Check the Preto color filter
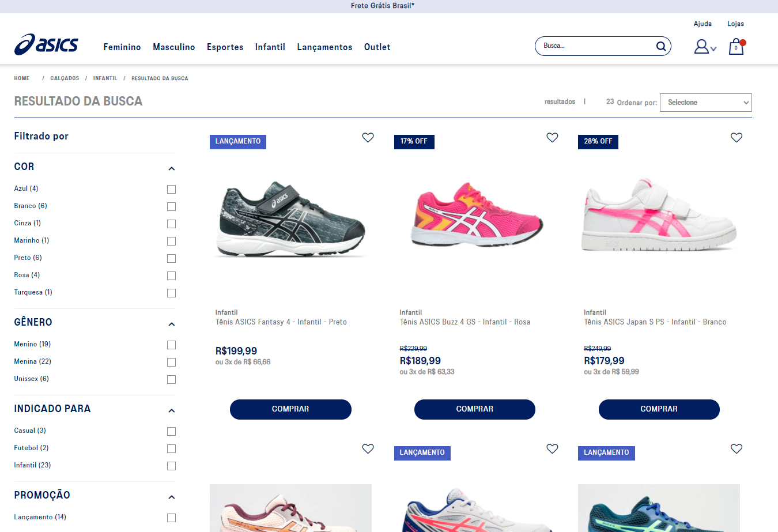Screen dimensions: 778x532 (171, 258)
